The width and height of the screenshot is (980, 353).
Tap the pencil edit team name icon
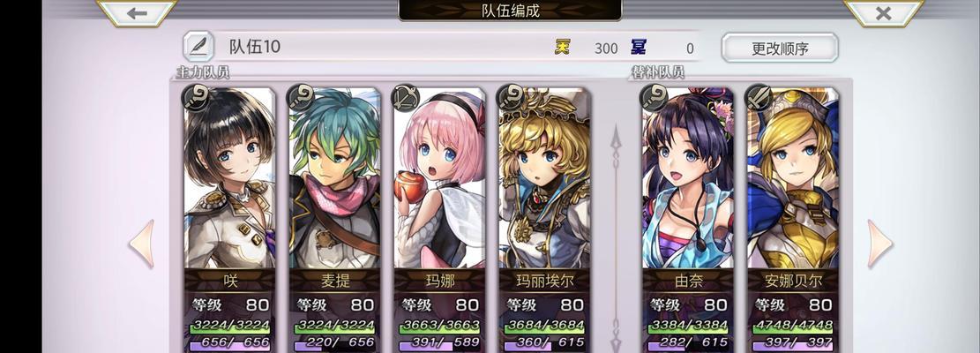pos(198,47)
